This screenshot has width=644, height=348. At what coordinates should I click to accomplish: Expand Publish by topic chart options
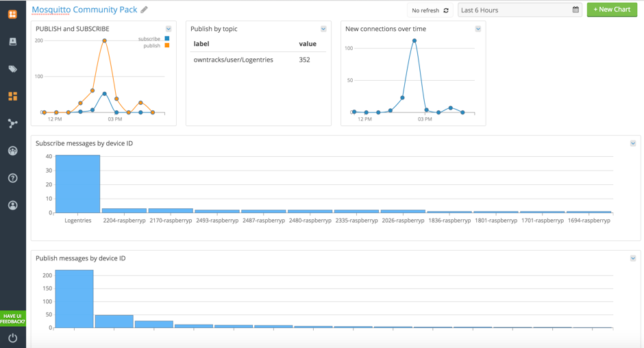323,29
